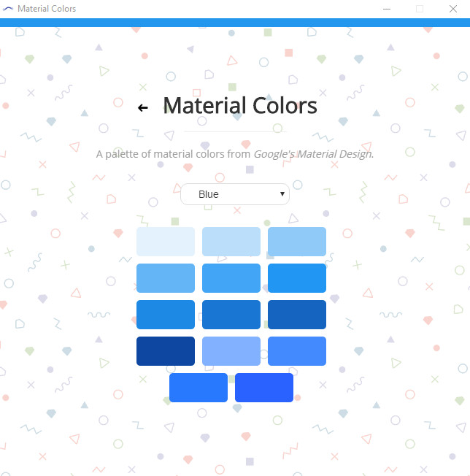Open the Blue color family dropdown

(235, 194)
